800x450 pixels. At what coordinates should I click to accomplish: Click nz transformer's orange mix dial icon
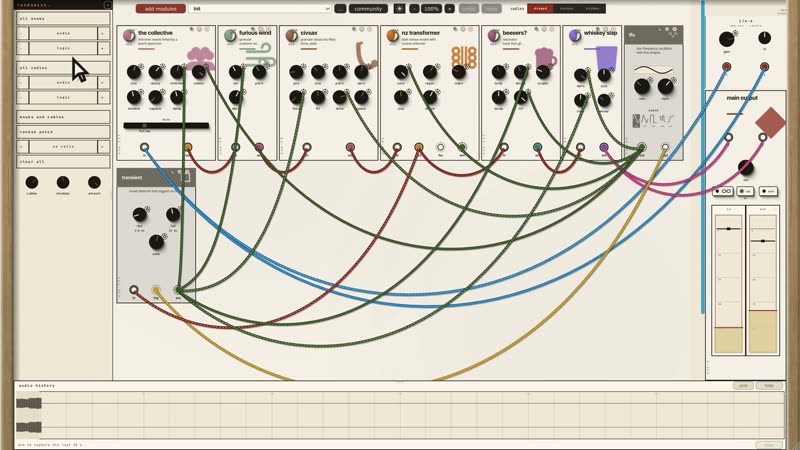point(392,36)
